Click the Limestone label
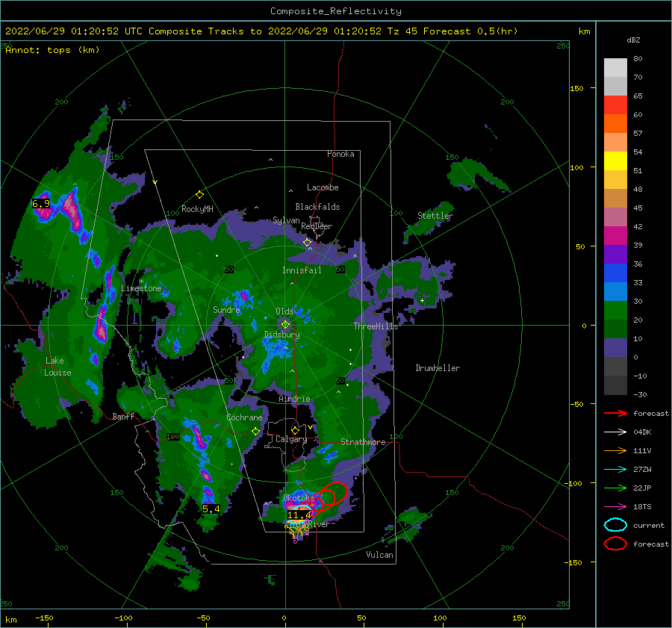This screenshot has width=672, height=628. click(x=141, y=288)
